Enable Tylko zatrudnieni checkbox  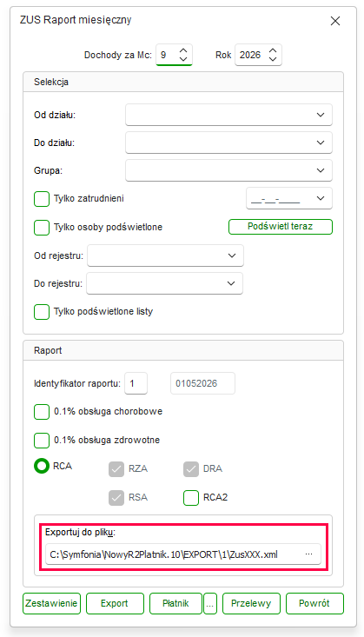[x=42, y=199]
